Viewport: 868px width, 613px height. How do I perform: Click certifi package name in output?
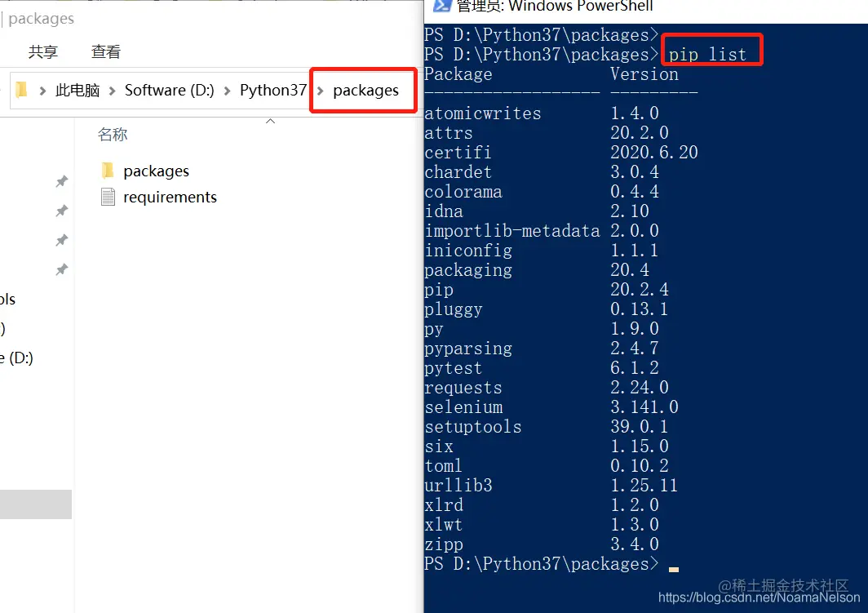(458, 153)
